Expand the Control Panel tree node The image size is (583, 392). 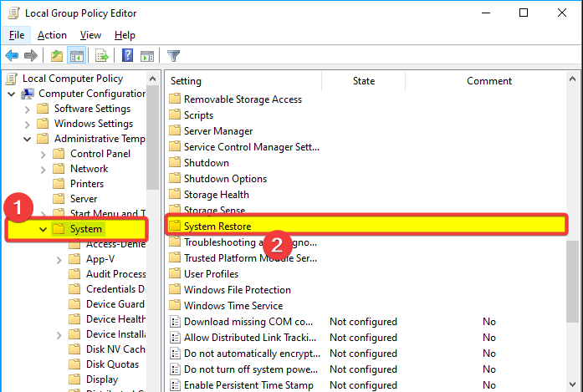(43, 154)
